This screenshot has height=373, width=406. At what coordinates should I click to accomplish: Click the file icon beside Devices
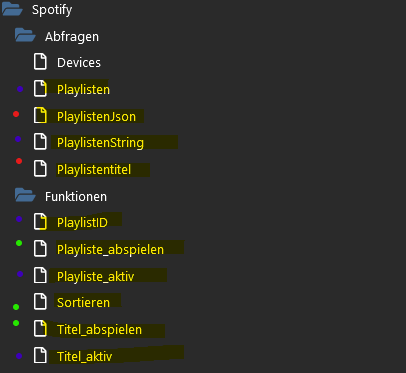(x=40, y=62)
